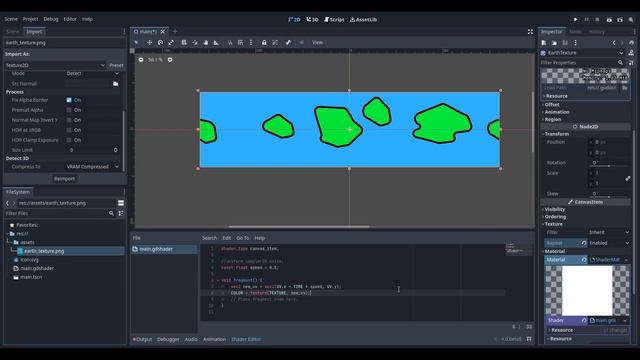
Task: Expand the Visibility section
Action: pos(555,209)
